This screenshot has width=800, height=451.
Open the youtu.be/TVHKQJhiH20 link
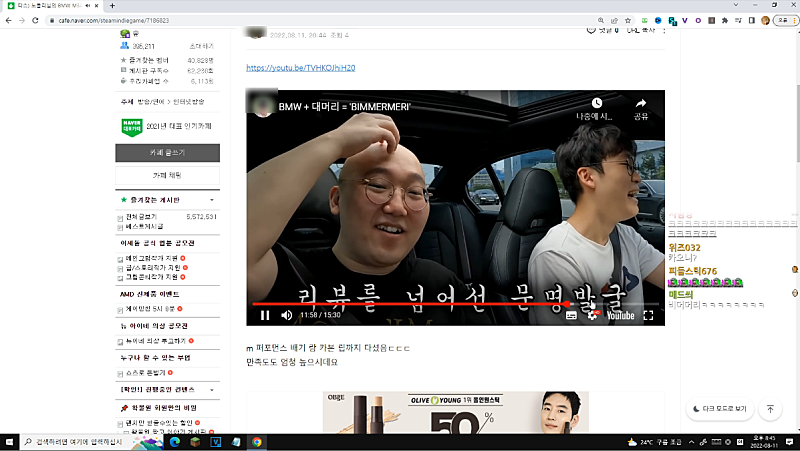[301, 68]
